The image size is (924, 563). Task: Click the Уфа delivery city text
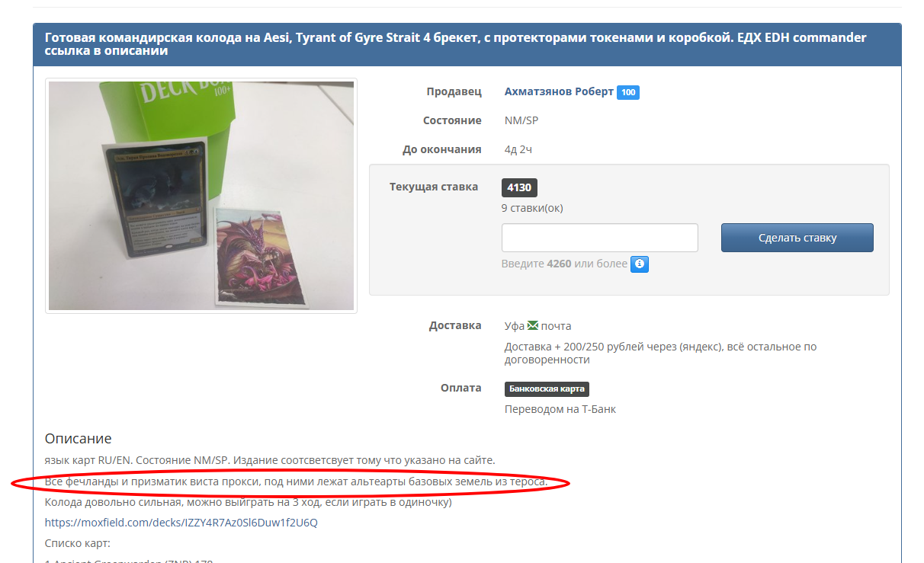[x=515, y=326]
